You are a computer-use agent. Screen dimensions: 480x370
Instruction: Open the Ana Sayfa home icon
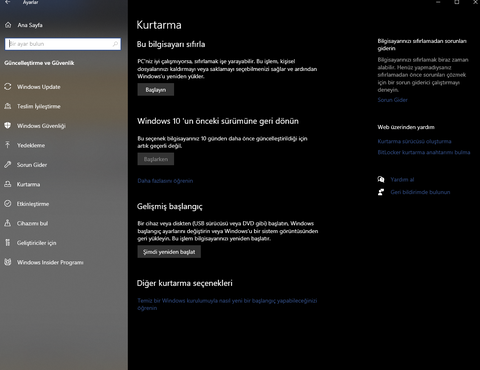[x=8, y=25]
